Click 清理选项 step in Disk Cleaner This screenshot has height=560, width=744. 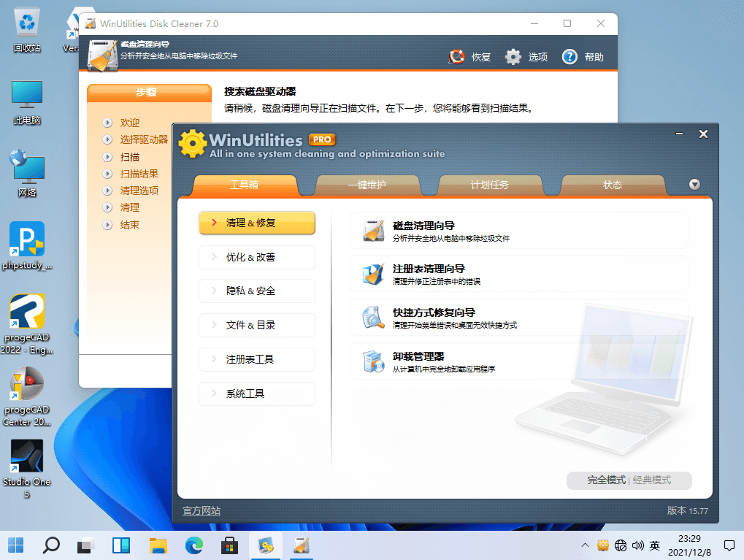tap(139, 191)
